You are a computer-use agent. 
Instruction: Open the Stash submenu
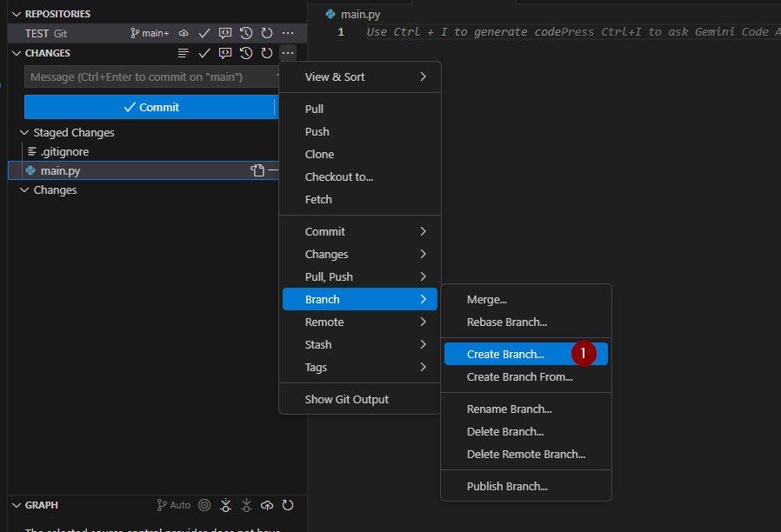point(359,345)
